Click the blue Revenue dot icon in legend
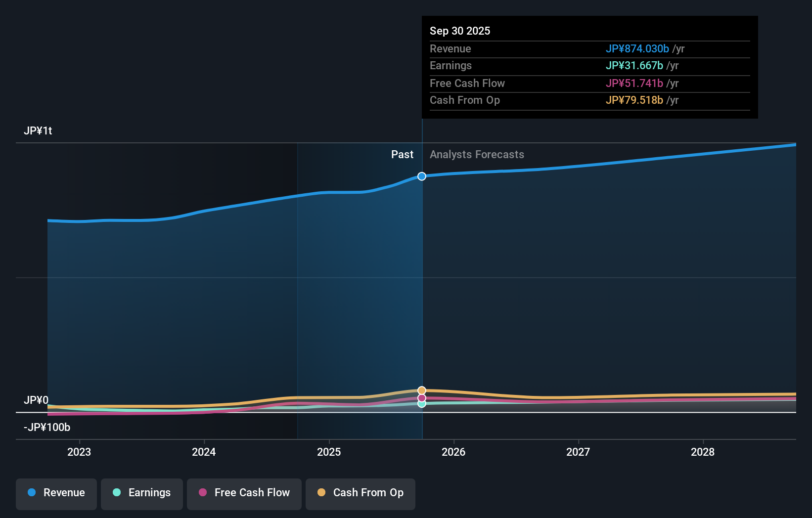The image size is (812, 518). pos(31,493)
